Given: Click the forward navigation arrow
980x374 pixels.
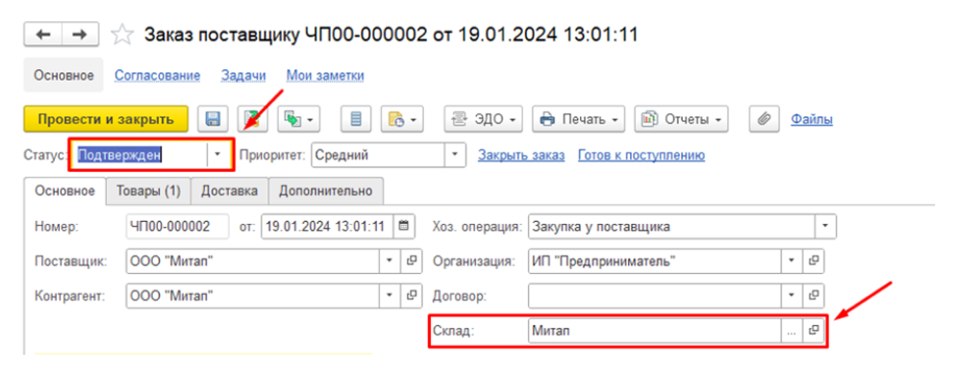Looking at the screenshot, I should (x=80, y=35).
